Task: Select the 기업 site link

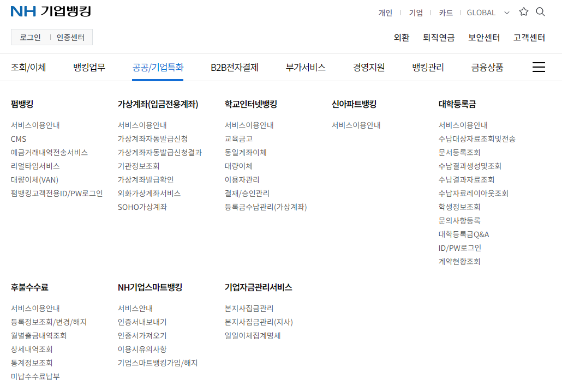Action: click(416, 13)
